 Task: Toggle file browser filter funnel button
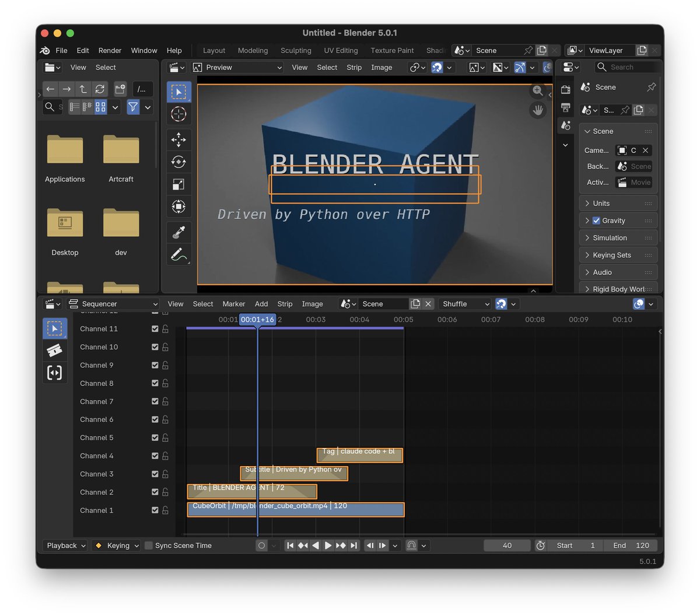tap(134, 107)
